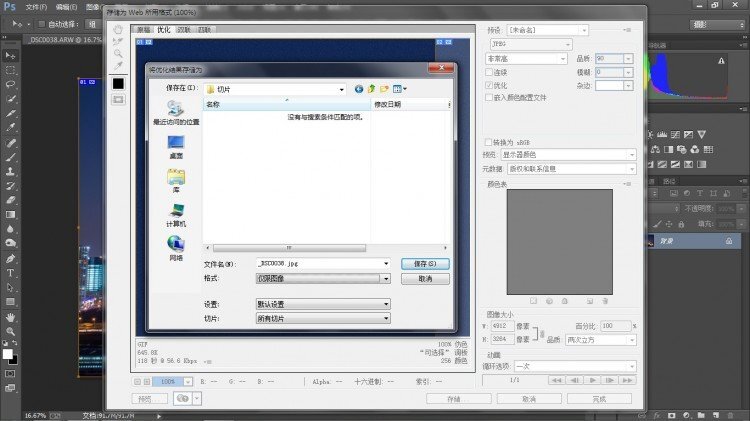Pick the Eyedropper tool in Save for Web
Image resolution: width=750 pixels, height=421 pixels.
(x=119, y=65)
